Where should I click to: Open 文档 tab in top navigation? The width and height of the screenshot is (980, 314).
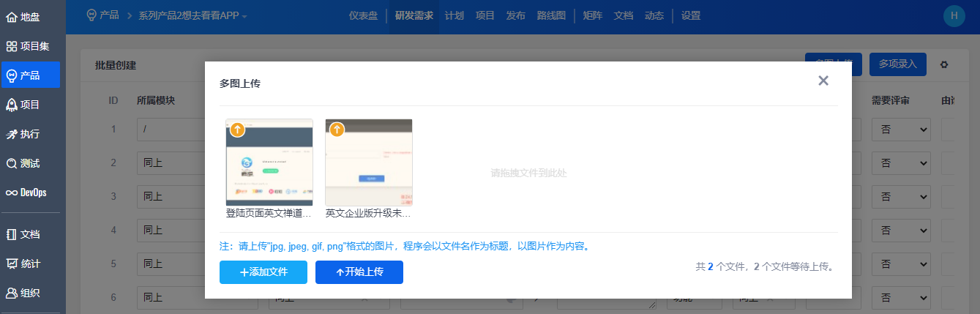point(623,15)
